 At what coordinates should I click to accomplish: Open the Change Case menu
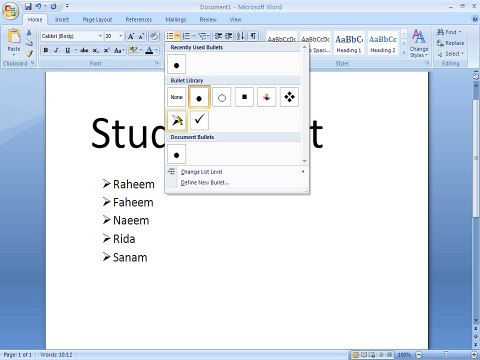click(x=119, y=50)
